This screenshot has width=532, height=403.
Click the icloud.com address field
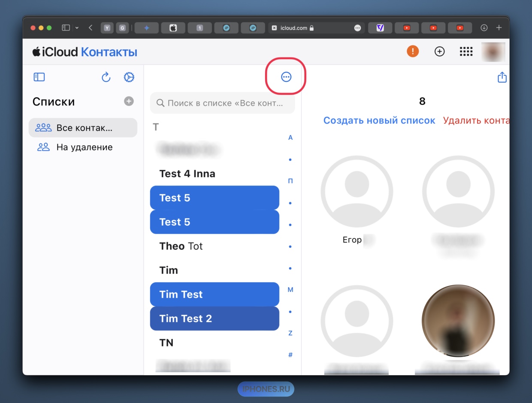tap(316, 28)
